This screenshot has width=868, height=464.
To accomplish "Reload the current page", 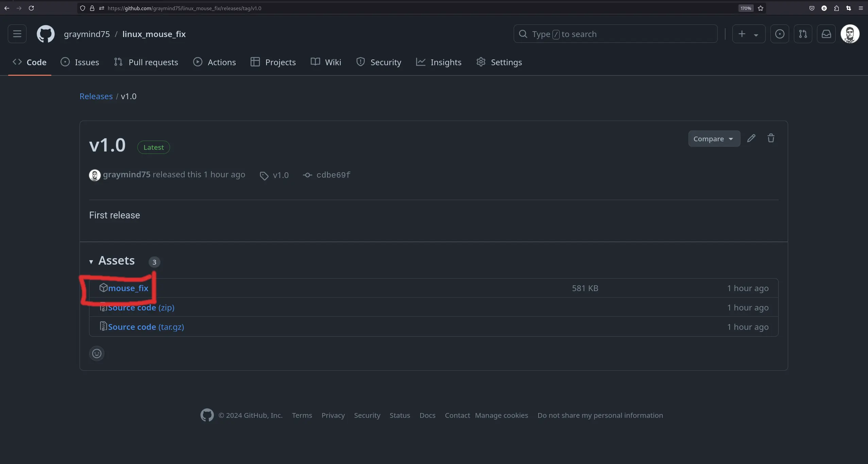I will pos(31,8).
